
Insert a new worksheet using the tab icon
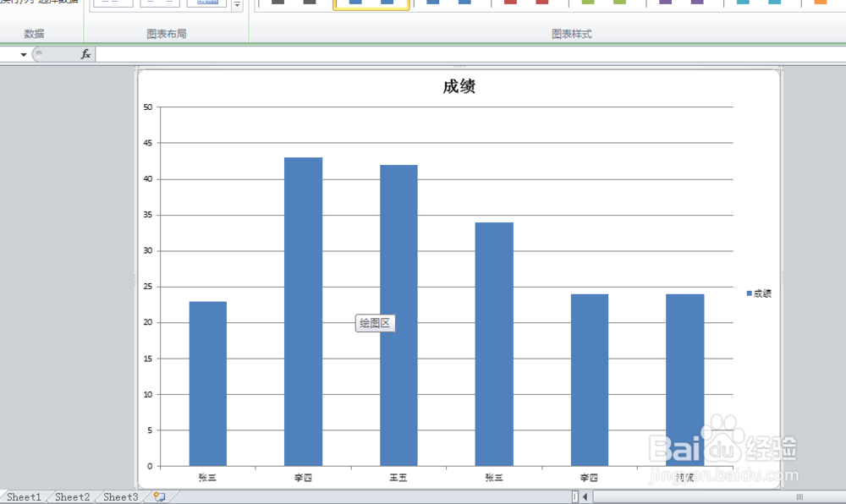[x=157, y=497]
